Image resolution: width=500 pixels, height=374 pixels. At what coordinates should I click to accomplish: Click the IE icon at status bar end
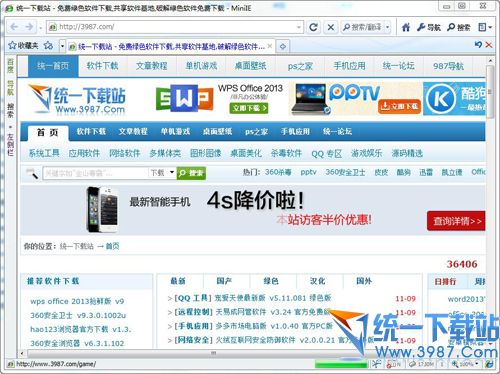pos(489,364)
